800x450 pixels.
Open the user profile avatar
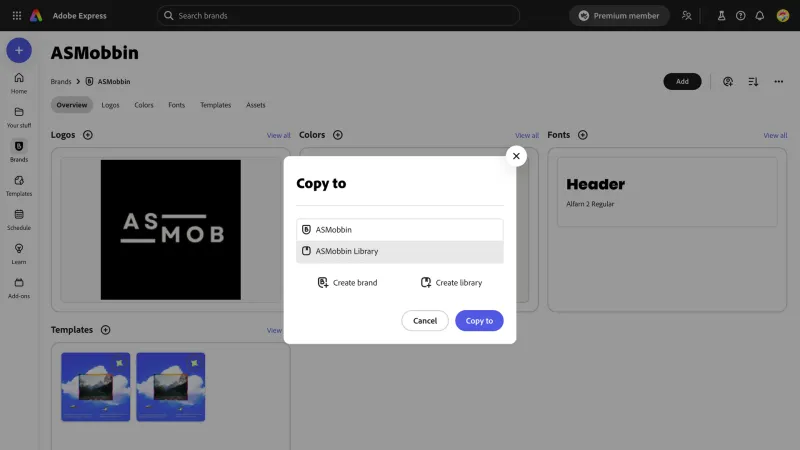pyautogui.click(x=783, y=15)
